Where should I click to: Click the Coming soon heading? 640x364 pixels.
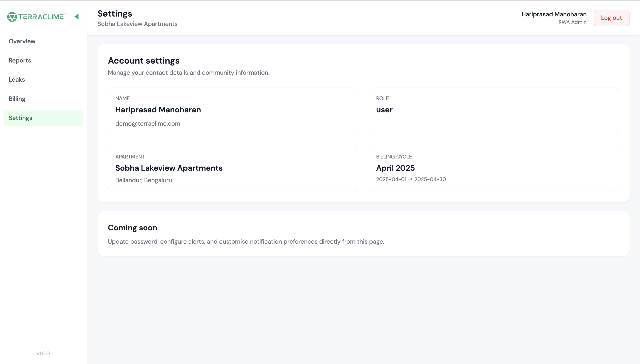coord(132,228)
